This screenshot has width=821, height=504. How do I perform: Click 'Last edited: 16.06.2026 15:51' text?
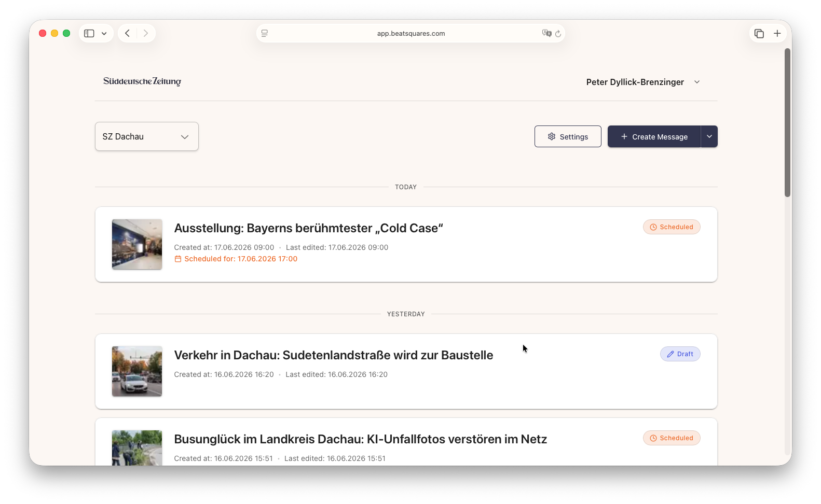[335, 458]
